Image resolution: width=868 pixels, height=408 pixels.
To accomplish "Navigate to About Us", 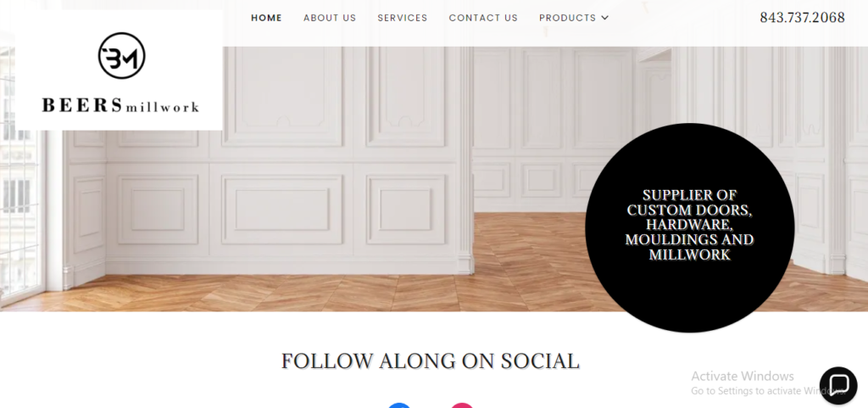I will (x=330, y=18).
